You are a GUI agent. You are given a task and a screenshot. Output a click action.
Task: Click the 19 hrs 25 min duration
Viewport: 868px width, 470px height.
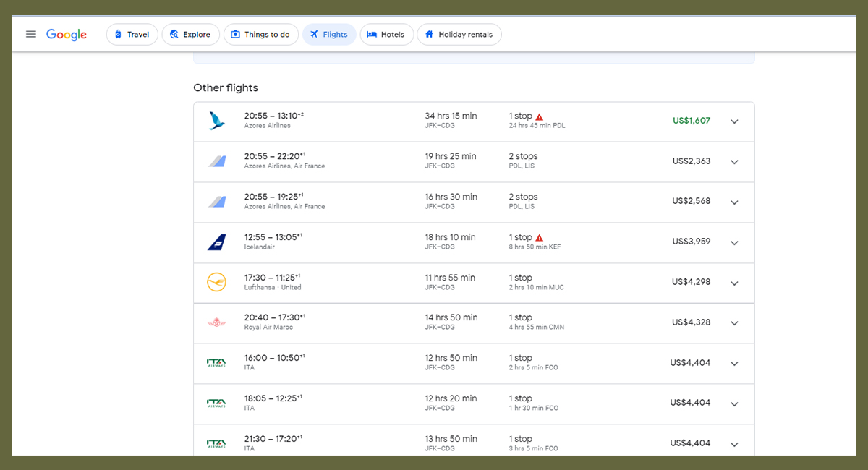click(451, 156)
